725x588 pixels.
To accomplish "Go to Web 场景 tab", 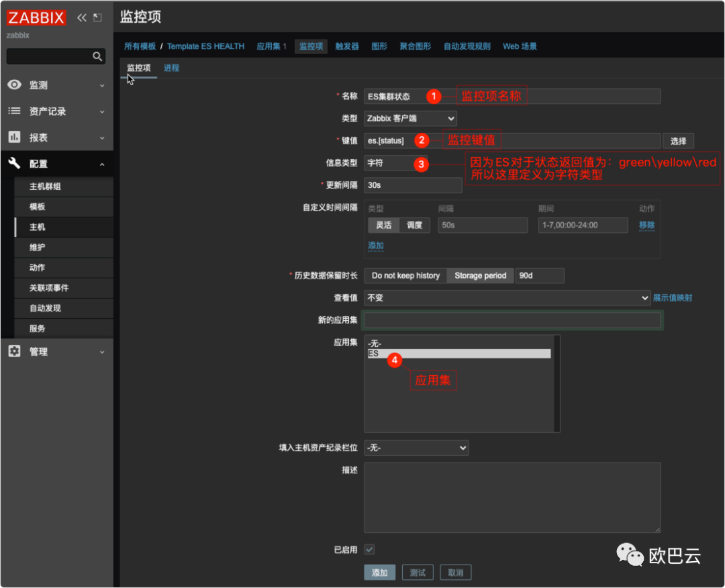I will (x=520, y=46).
